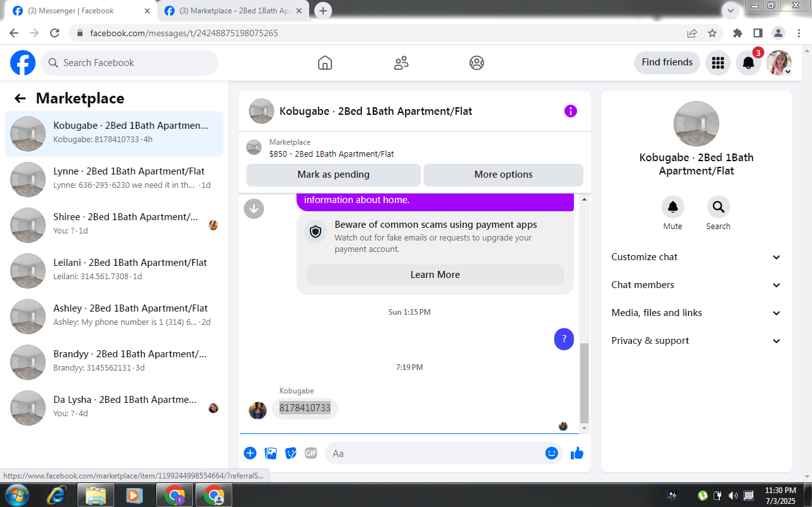Switch to the Marketplace 2Bed 1Bath tab

[232, 11]
